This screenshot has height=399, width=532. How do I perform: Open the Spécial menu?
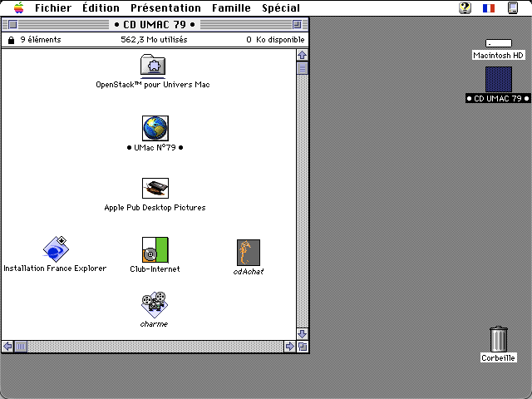tap(281, 7)
